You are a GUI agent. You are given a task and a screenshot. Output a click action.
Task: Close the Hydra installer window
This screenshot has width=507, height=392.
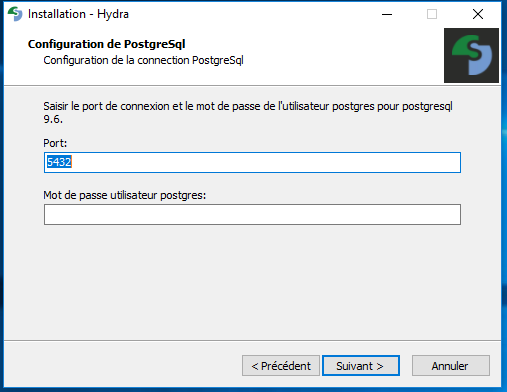tap(478, 14)
